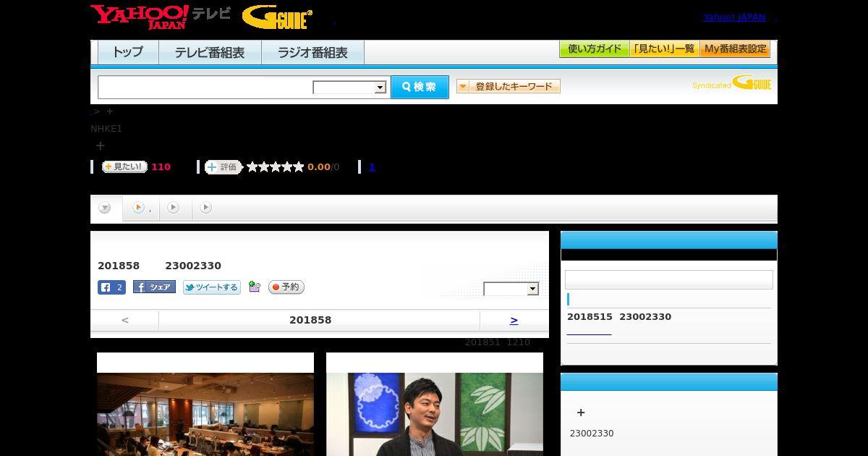Click the red-dot 予約 record button
This screenshot has width=868, height=456.
[x=286, y=287]
